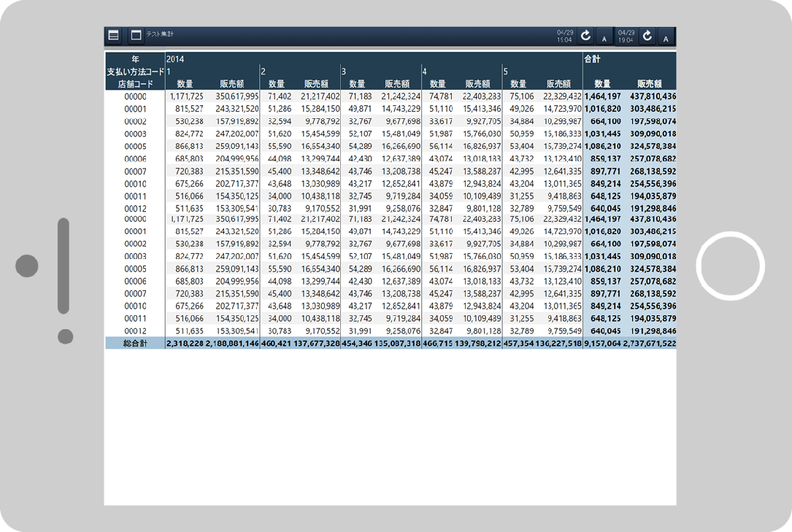
Task: Tap the A icon after the first refresh
Action: click(x=605, y=36)
